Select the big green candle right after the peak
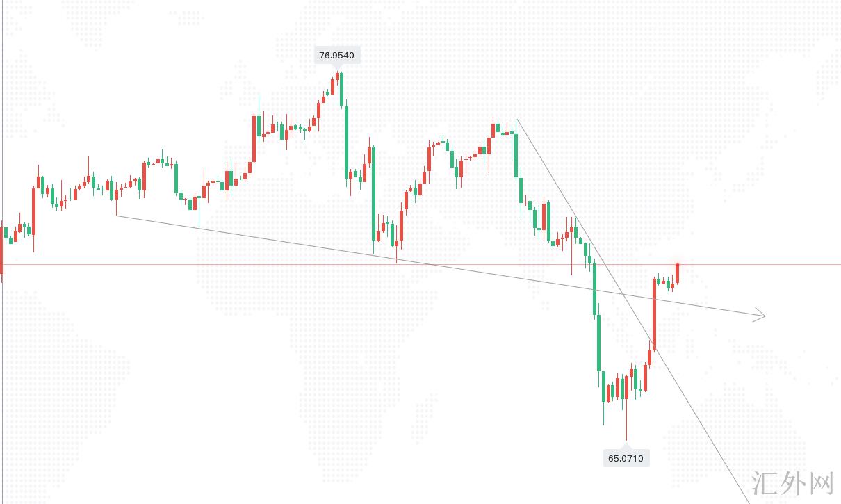 (x=347, y=139)
